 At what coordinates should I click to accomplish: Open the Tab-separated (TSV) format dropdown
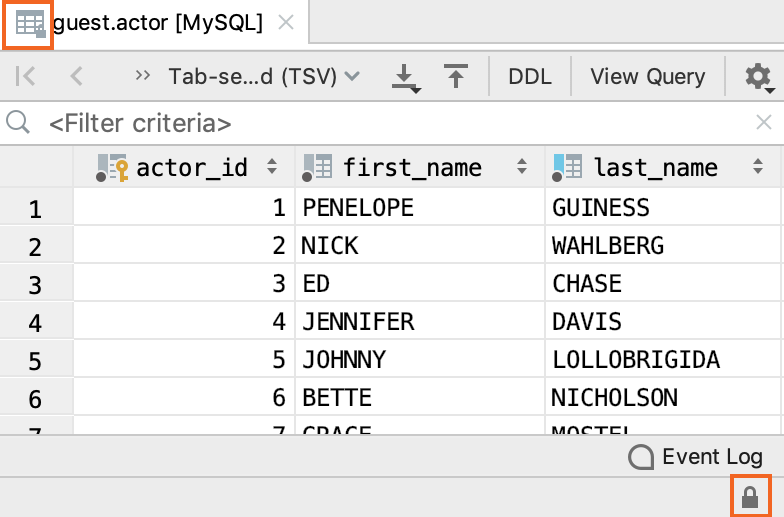[264, 76]
